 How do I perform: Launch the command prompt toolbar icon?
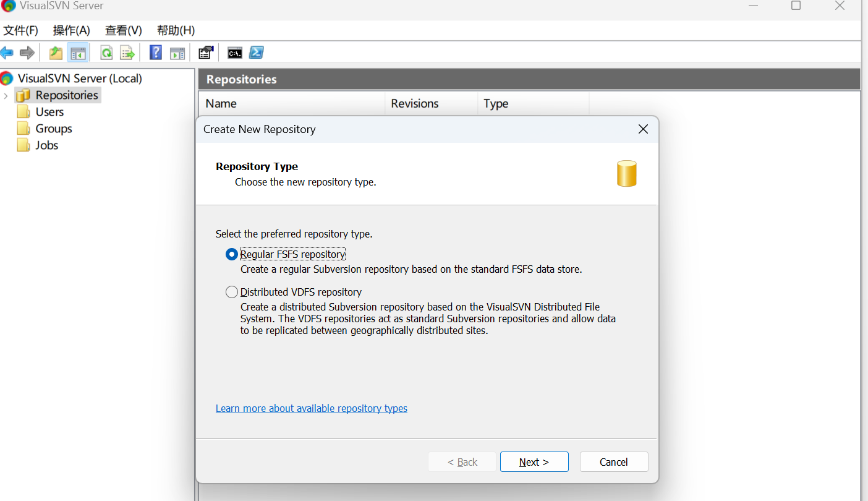point(235,53)
